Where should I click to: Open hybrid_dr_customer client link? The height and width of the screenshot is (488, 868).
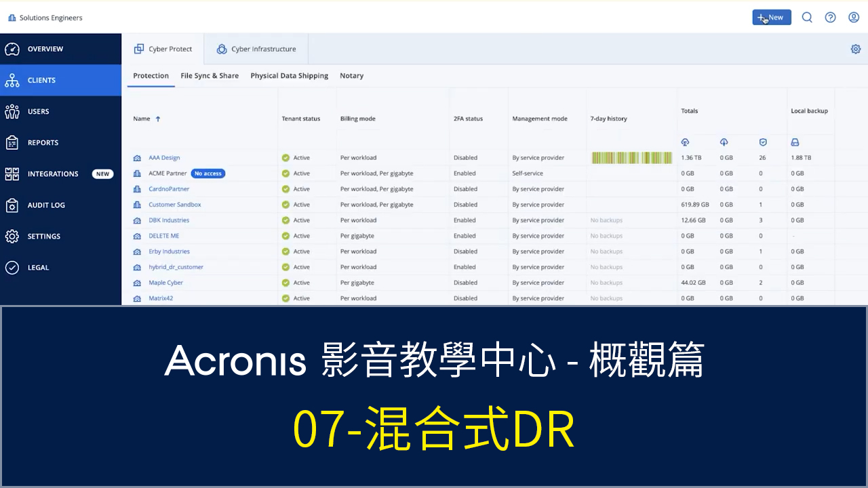176,267
